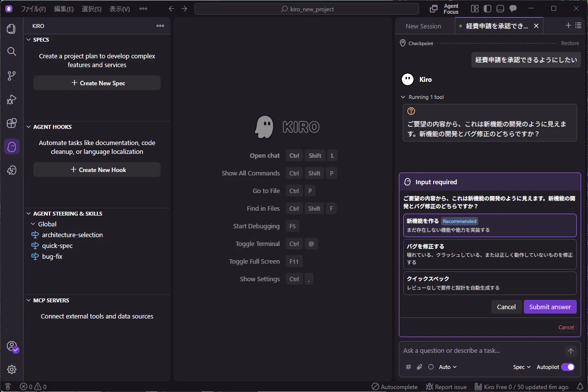
Task: Toggle the chat panel icon
Action: point(513,9)
